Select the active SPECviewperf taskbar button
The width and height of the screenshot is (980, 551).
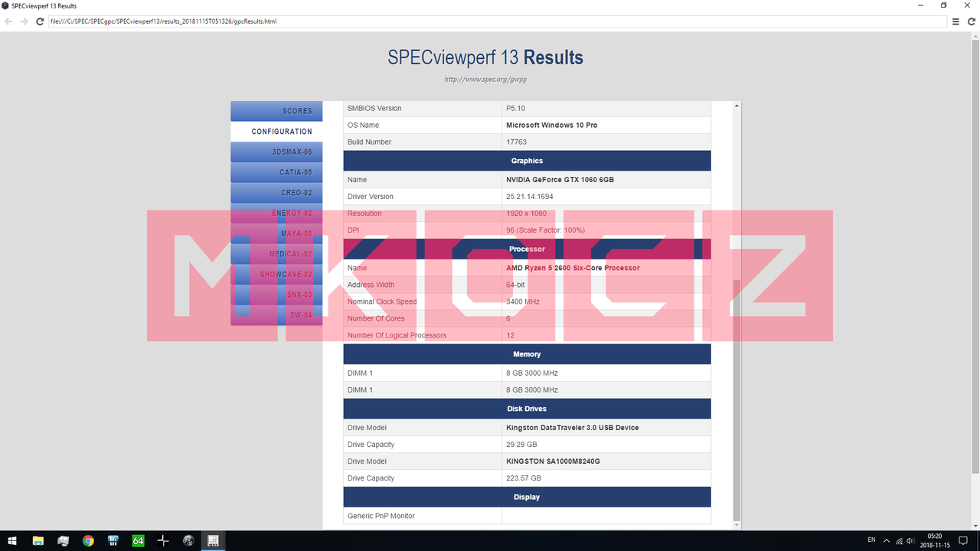(x=213, y=540)
